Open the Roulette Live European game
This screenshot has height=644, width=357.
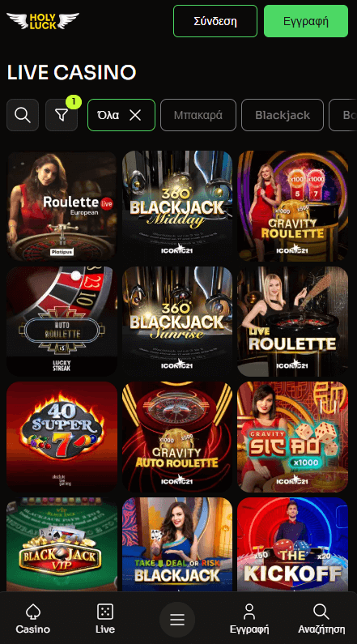(x=62, y=206)
